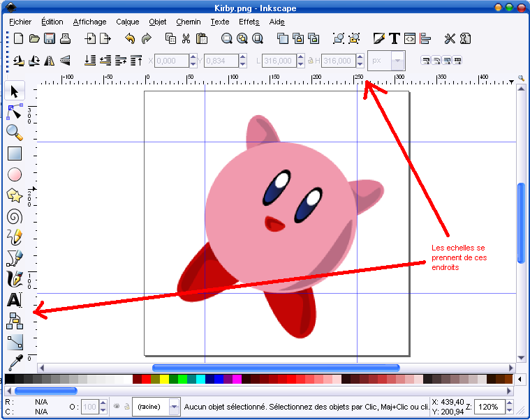
Task: Toggle layer lock in status bar
Action: click(x=127, y=407)
